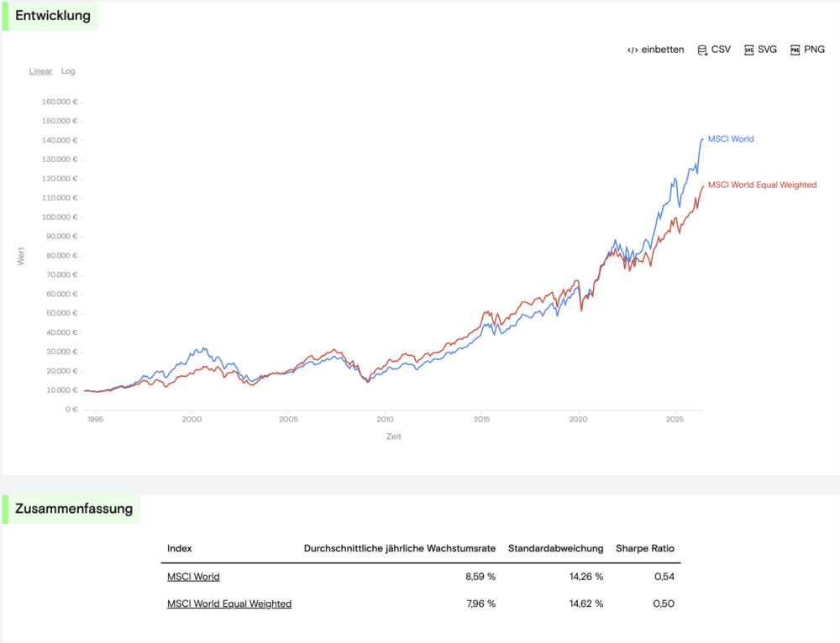
Task: Click the Standardabweichung column header
Action: pyautogui.click(x=555, y=548)
